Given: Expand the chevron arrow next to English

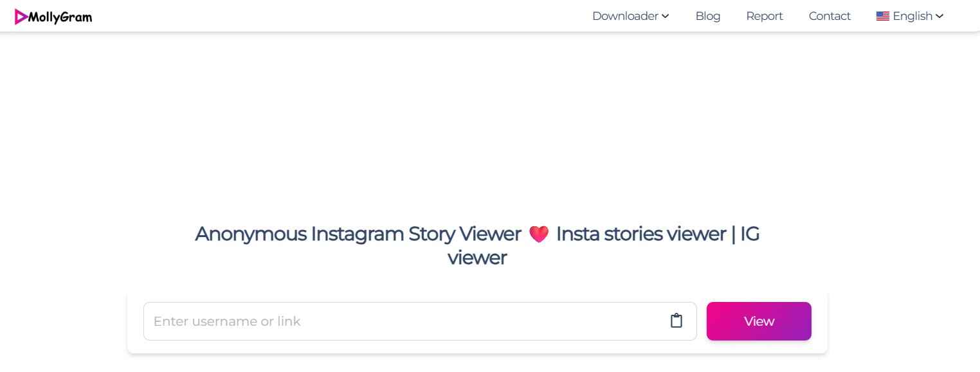Looking at the screenshot, I should point(939,16).
